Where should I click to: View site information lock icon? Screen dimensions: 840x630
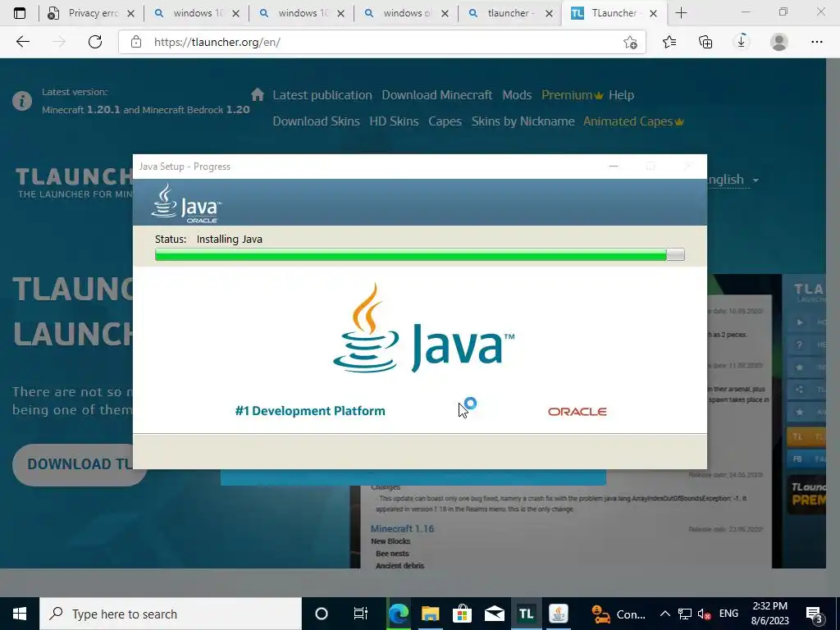(136, 42)
